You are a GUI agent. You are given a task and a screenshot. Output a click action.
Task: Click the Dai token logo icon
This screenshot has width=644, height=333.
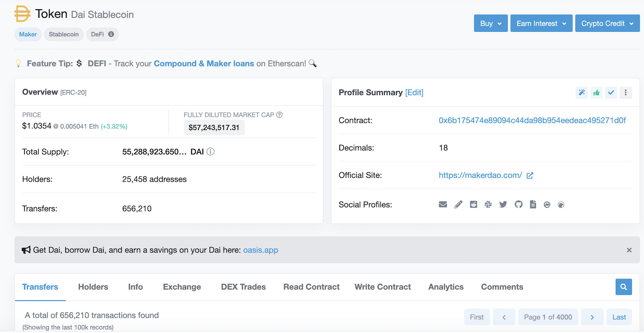click(x=23, y=14)
